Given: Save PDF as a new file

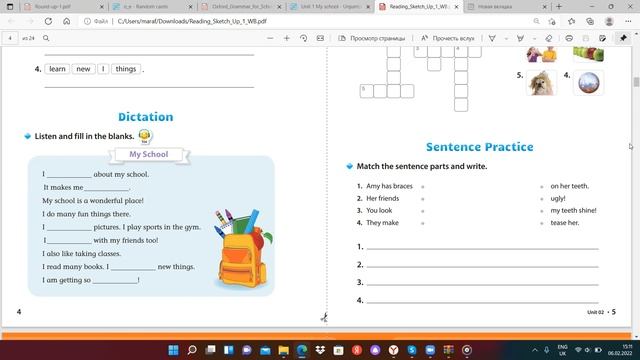Looking at the screenshot, I should coord(602,38).
